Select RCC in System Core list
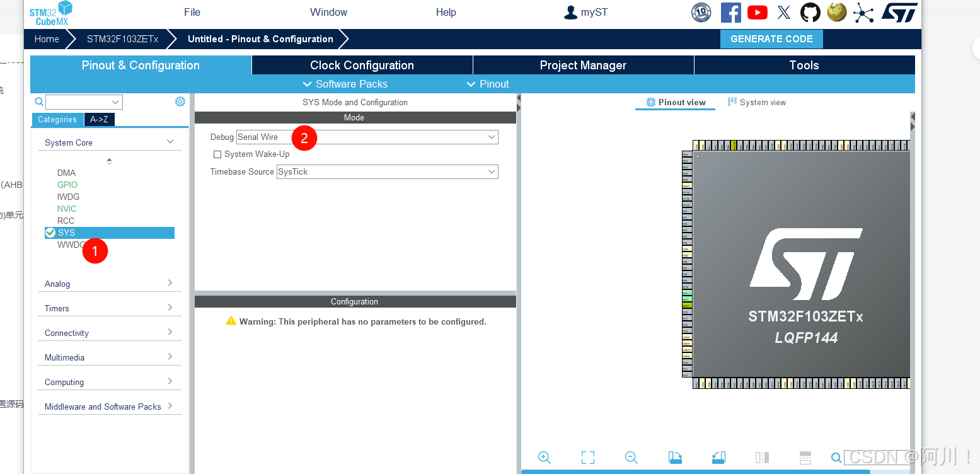 pos(66,221)
